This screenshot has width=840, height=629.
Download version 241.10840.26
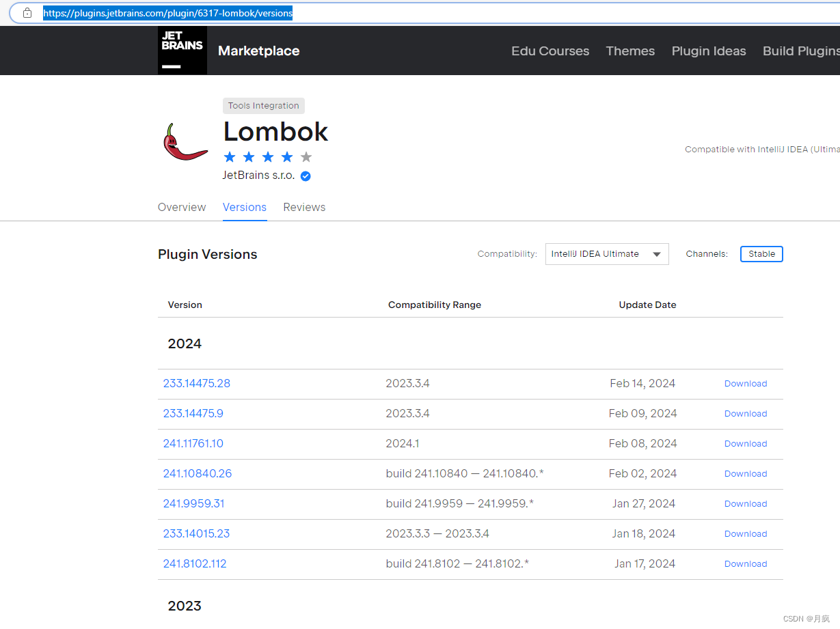tap(746, 474)
